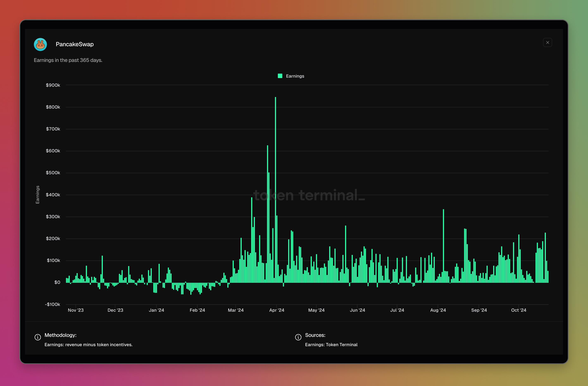The height and width of the screenshot is (386, 588).
Task: Click the PancakeSwap bunny logo
Action: 40,44
